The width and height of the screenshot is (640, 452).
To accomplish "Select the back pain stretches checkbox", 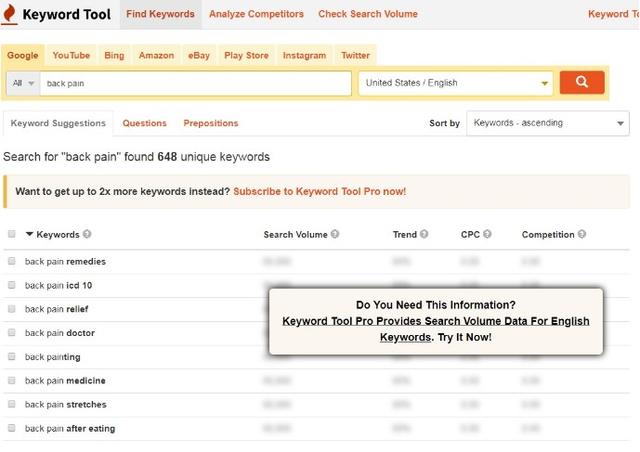I will [11, 404].
